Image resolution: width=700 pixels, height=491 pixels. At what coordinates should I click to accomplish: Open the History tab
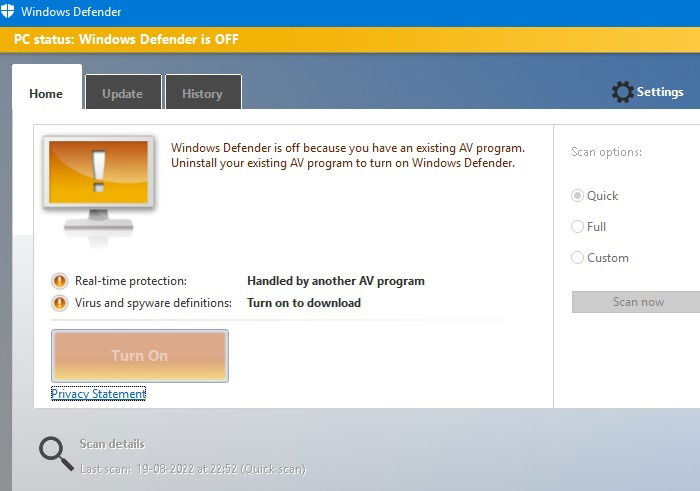[x=203, y=92]
